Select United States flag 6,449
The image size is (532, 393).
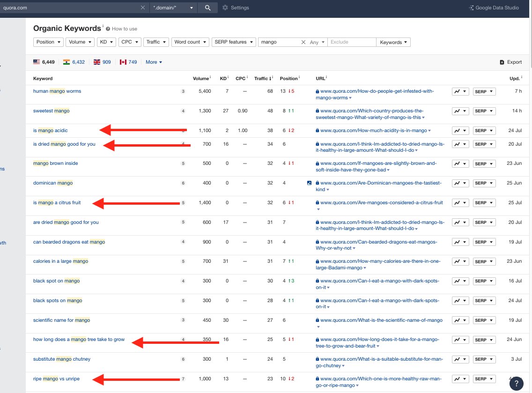(x=44, y=62)
